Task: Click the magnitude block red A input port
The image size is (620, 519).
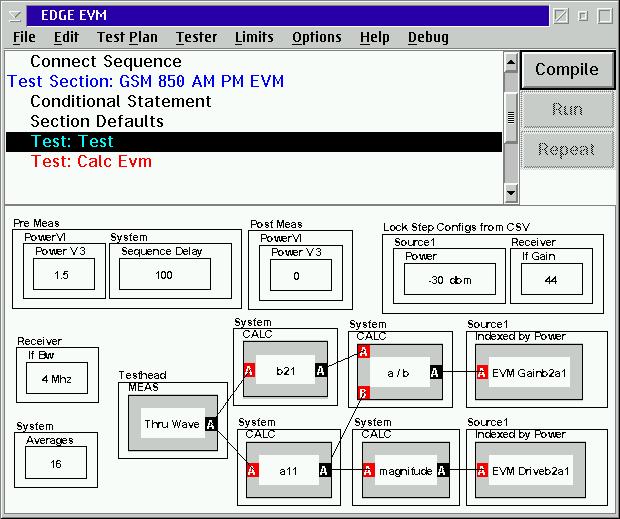Action: (368, 470)
